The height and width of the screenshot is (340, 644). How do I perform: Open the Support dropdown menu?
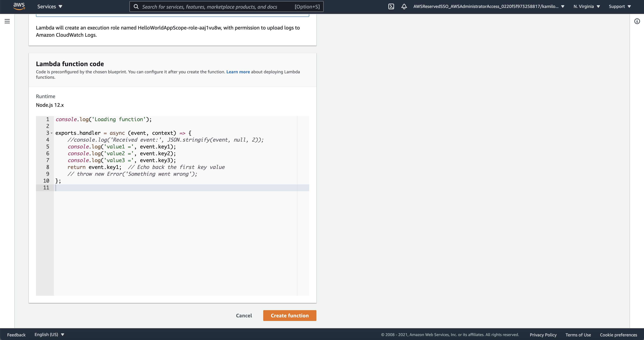point(620,6)
